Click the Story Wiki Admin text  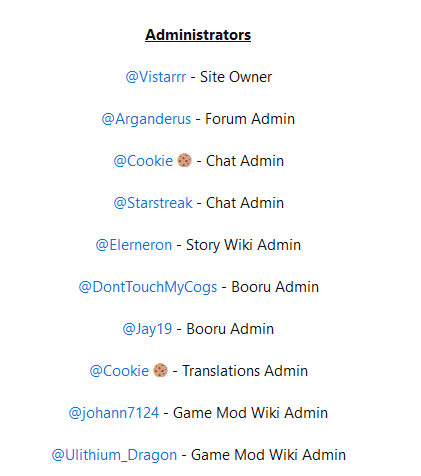[x=243, y=245]
